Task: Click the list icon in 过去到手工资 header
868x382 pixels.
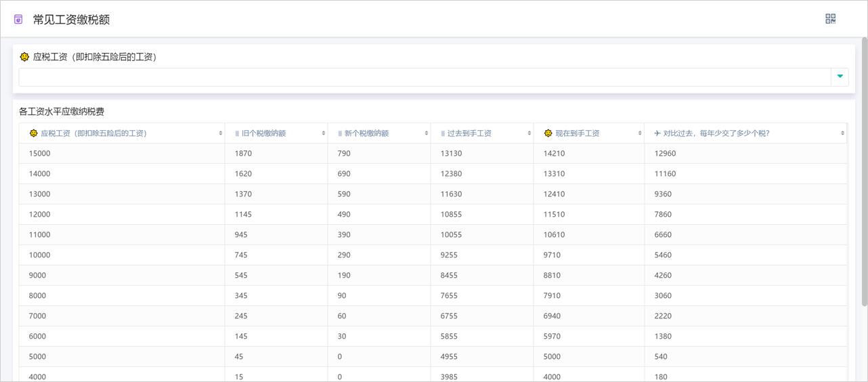Action: tap(442, 133)
